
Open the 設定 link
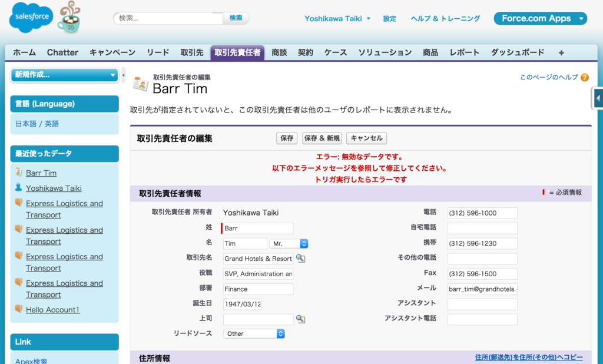390,18
